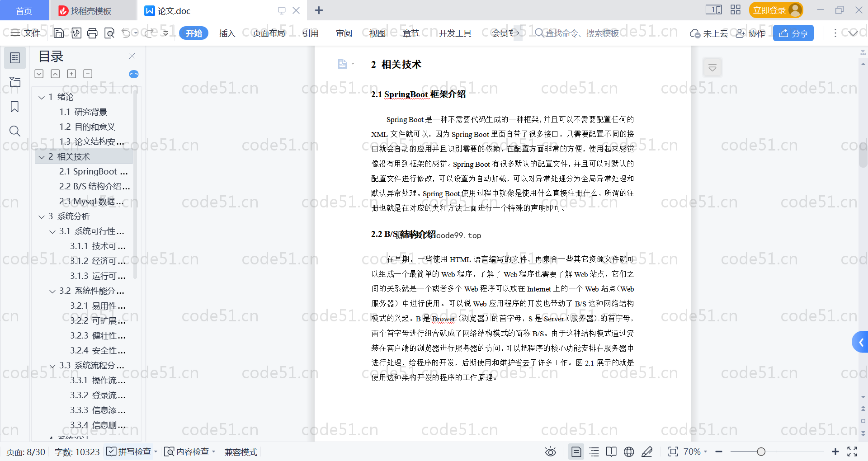
Task: Open the quick access toolbar dropdown arrow
Action: point(166,33)
